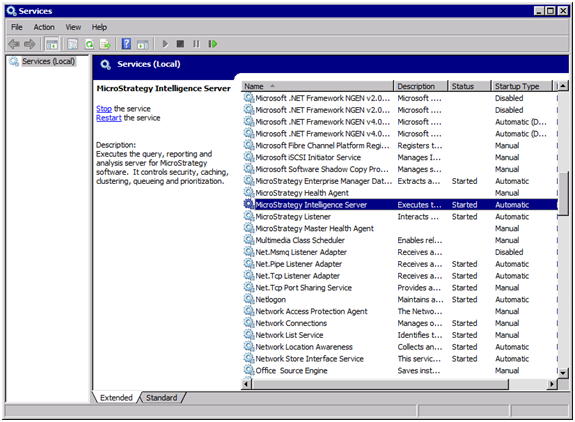The image size is (575, 422).
Task: Open the View menu
Action: pyautogui.click(x=73, y=27)
